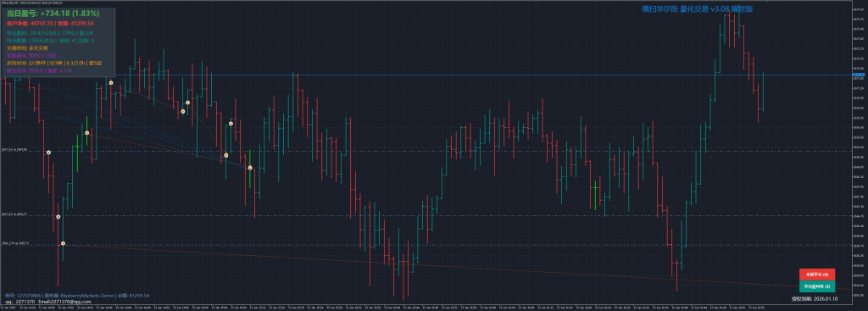Select trade marker on the SELL 2.74 order line
Image resolution: width=868 pixels, height=311 pixels.
pos(63,243)
